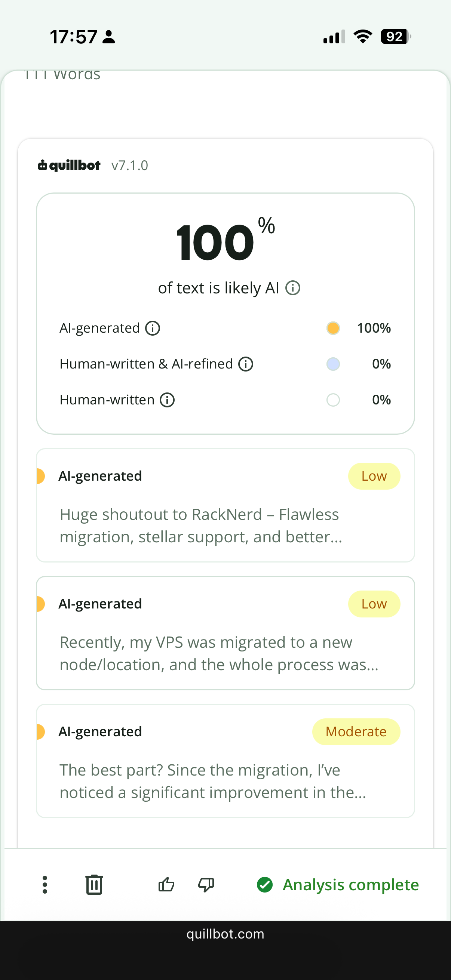Select the blue AI-refined indicator dot
Screen dimensions: 451x980
(x=333, y=364)
